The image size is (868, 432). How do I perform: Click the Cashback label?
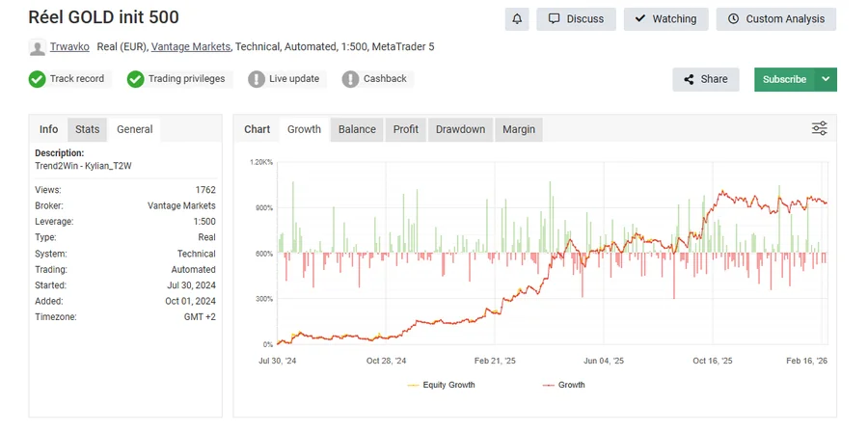tap(385, 78)
